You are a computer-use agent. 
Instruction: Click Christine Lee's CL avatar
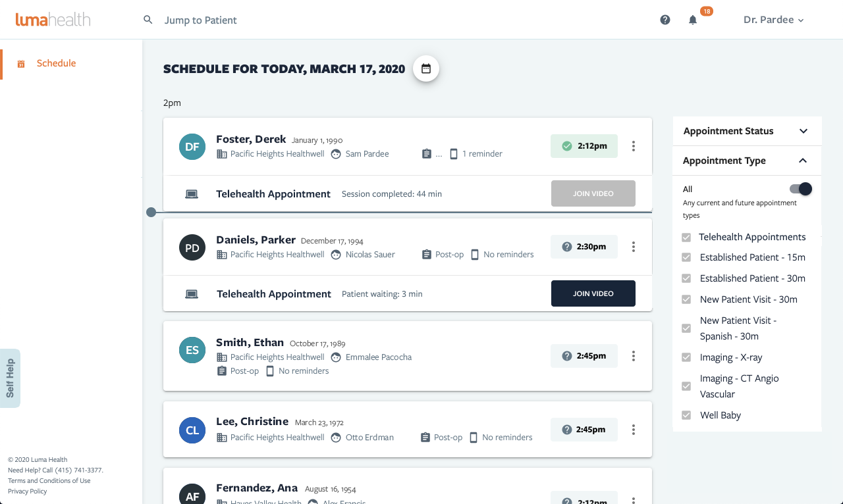(x=192, y=430)
